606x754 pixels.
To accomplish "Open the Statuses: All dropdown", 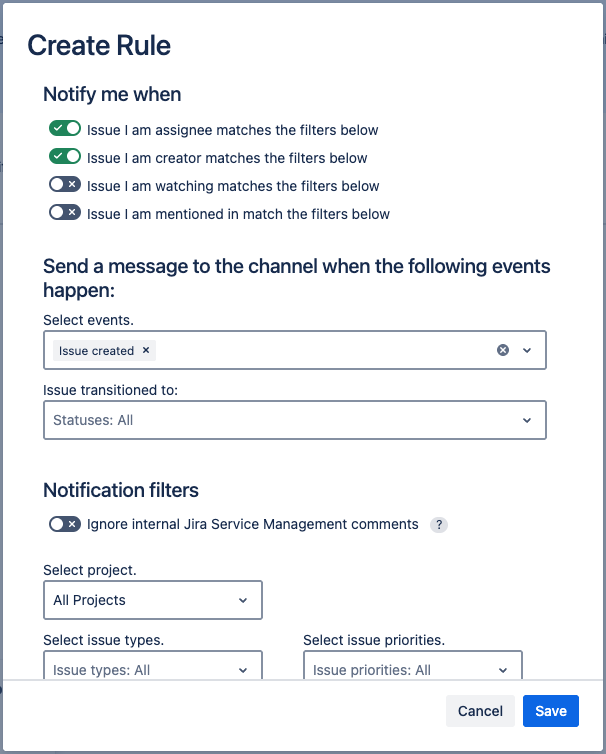I will click(x=295, y=420).
